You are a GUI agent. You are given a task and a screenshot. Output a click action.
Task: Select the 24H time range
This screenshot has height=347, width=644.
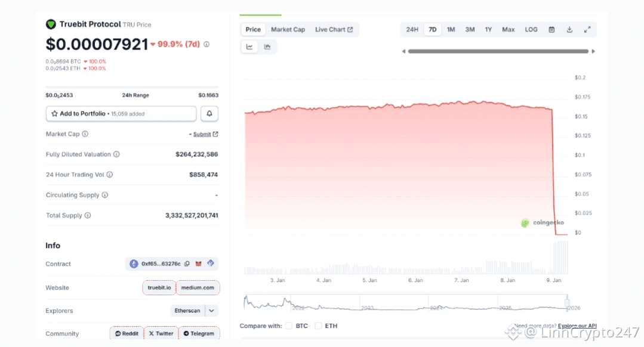[x=412, y=29]
